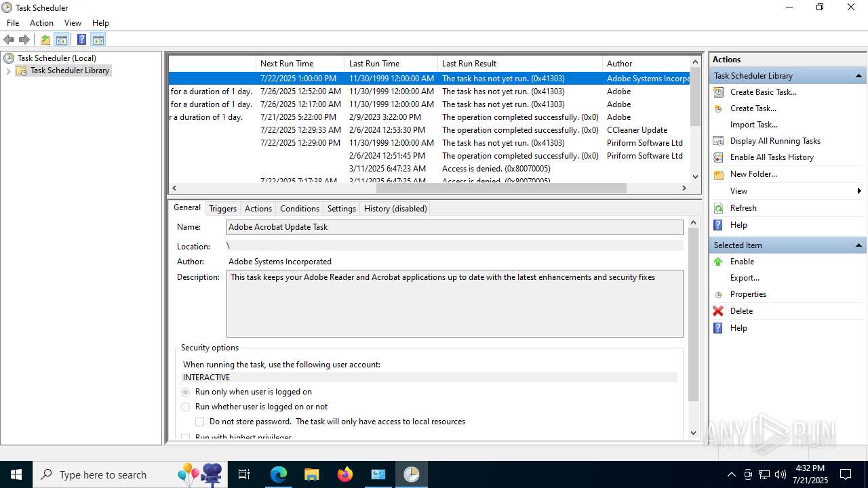Sort by Last Run Time column header
The image size is (868, 488).
tap(391, 63)
